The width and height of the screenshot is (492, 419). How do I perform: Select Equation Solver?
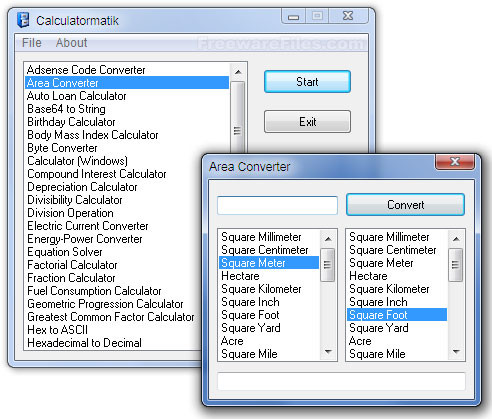[x=113, y=252]
